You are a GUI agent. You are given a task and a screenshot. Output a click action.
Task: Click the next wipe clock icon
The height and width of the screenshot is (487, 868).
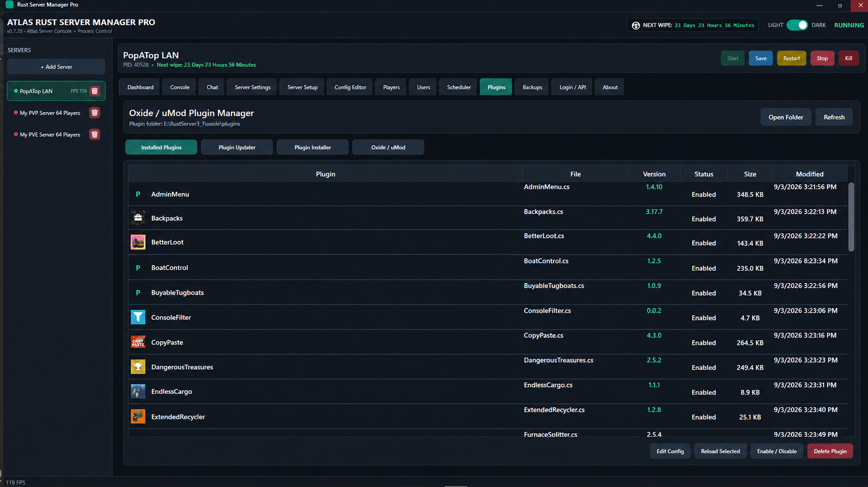pos(635,25)
